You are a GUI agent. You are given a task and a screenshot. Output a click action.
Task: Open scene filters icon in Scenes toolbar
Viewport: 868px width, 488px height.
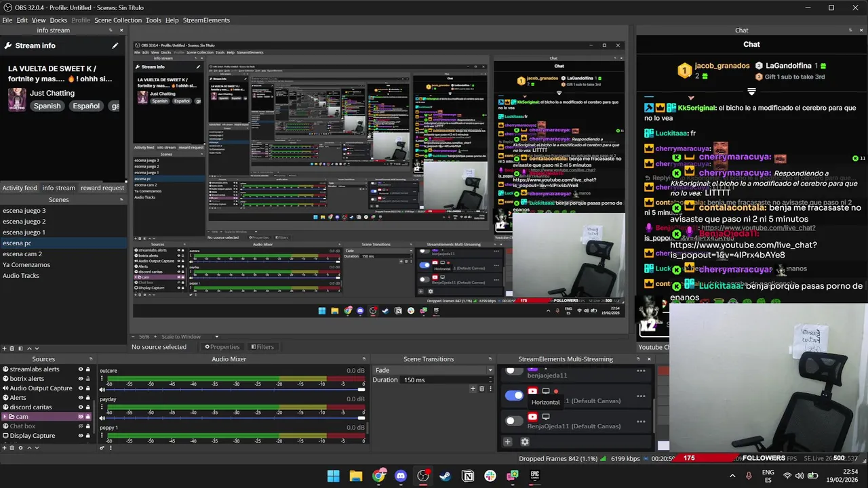(20, 348)
